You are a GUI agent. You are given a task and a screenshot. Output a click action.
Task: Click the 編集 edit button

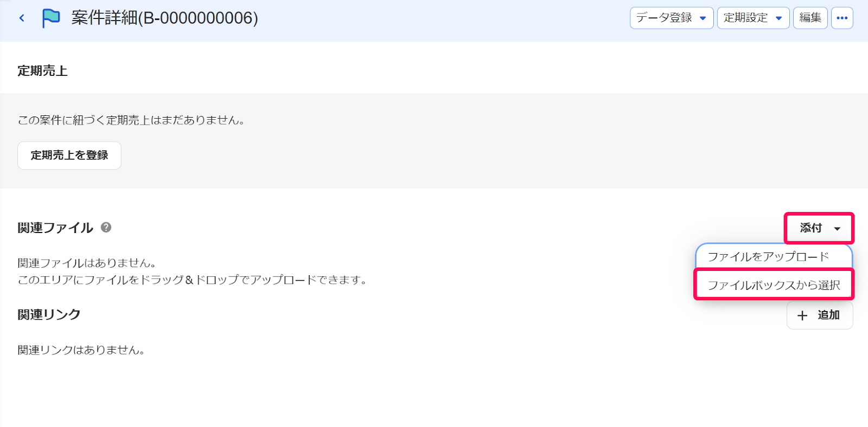pyautogui.click(x=810, y=18)
